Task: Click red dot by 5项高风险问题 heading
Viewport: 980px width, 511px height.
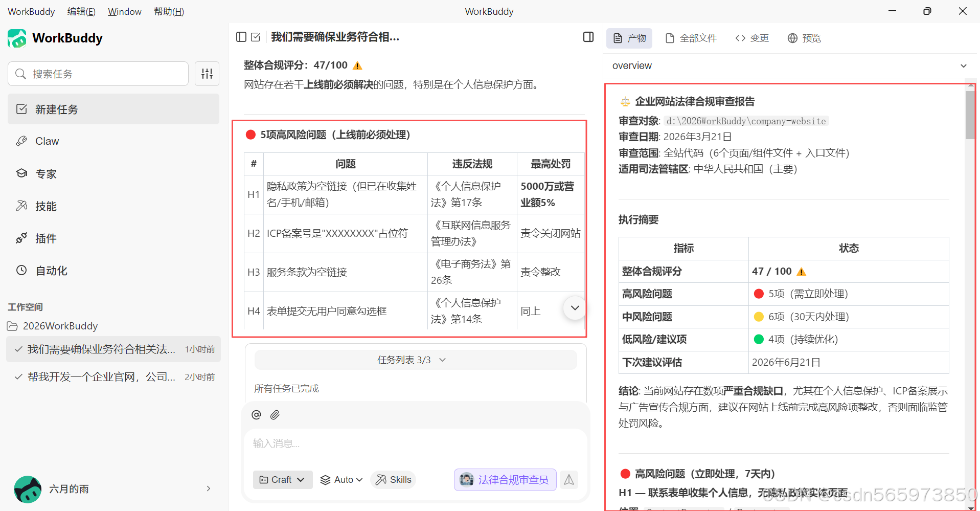Action: [x=250, y=135]
